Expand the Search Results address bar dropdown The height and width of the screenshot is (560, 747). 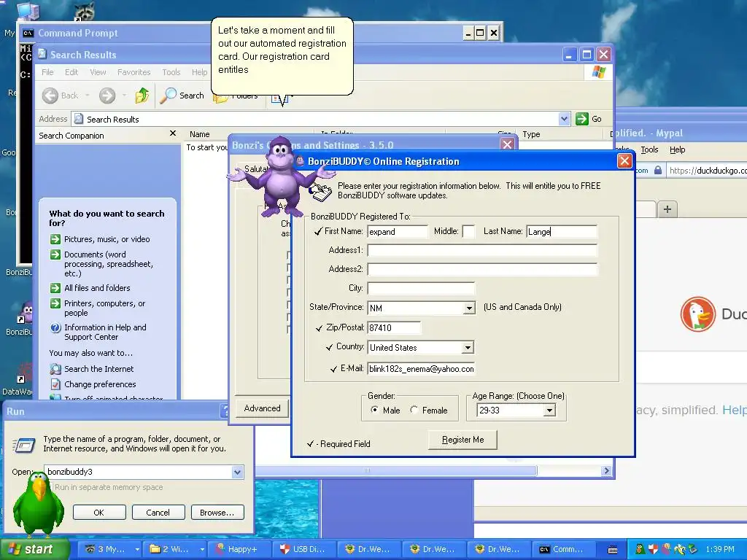point(564,119)
